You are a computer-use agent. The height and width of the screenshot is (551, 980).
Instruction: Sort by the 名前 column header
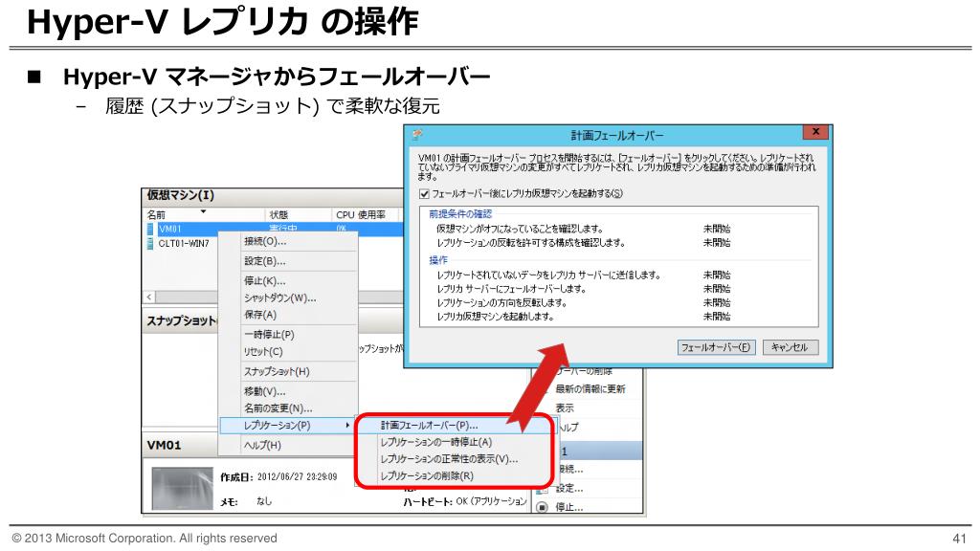click(203, 215)
